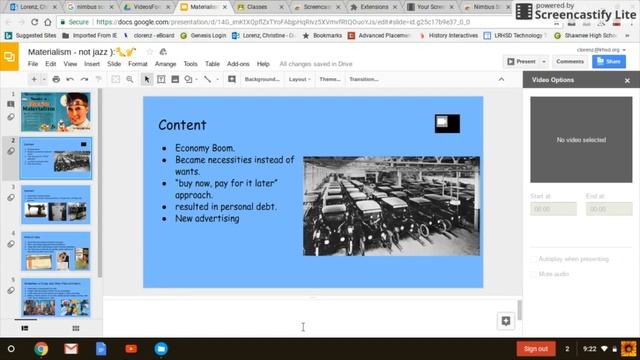Reload the browser page
This screenshot has height=360, width=640.
click(34, 22)
